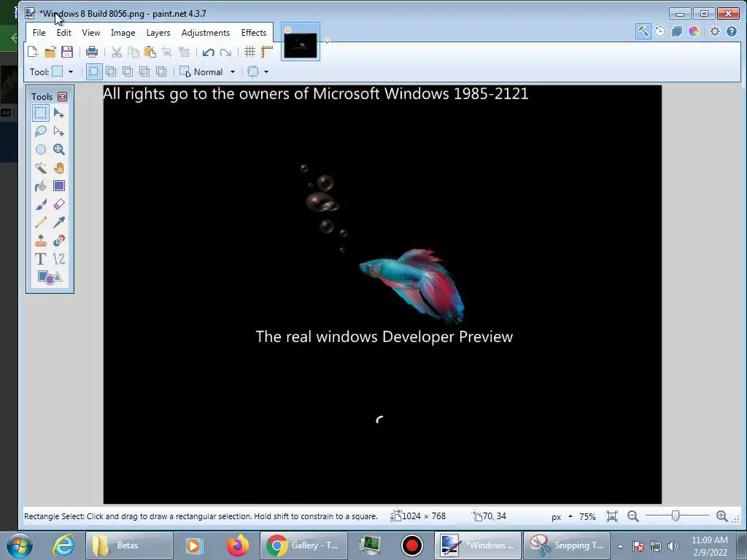Toggle the Colors window button

coord(694,31)
